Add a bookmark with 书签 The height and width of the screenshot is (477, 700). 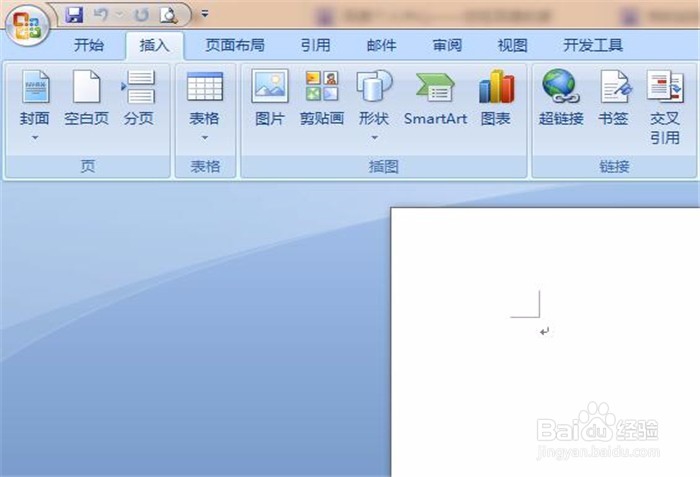click(614, 97)
